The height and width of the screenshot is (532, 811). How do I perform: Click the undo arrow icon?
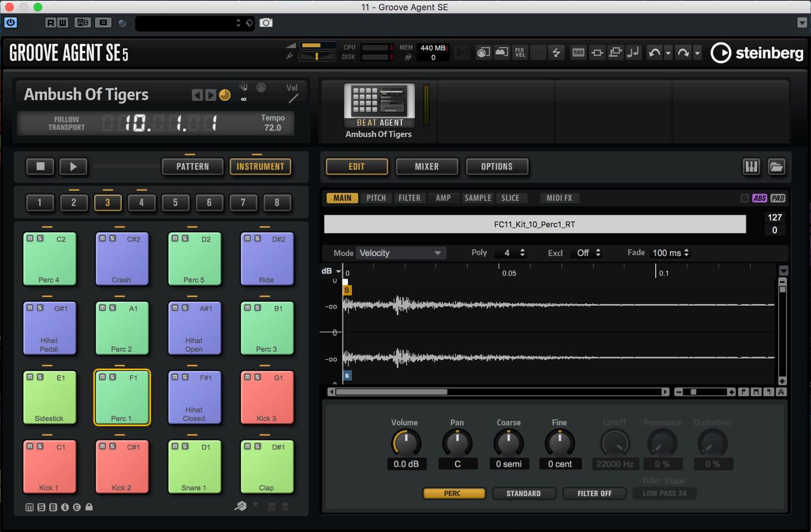pyautogui.click(x=654, y=53)
